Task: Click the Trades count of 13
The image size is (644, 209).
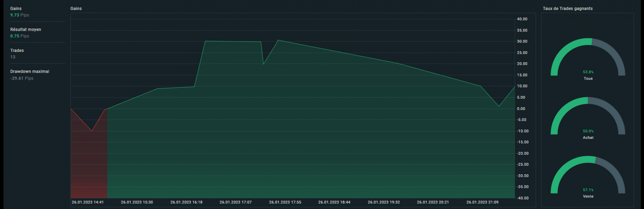Action: click(13, 57)
